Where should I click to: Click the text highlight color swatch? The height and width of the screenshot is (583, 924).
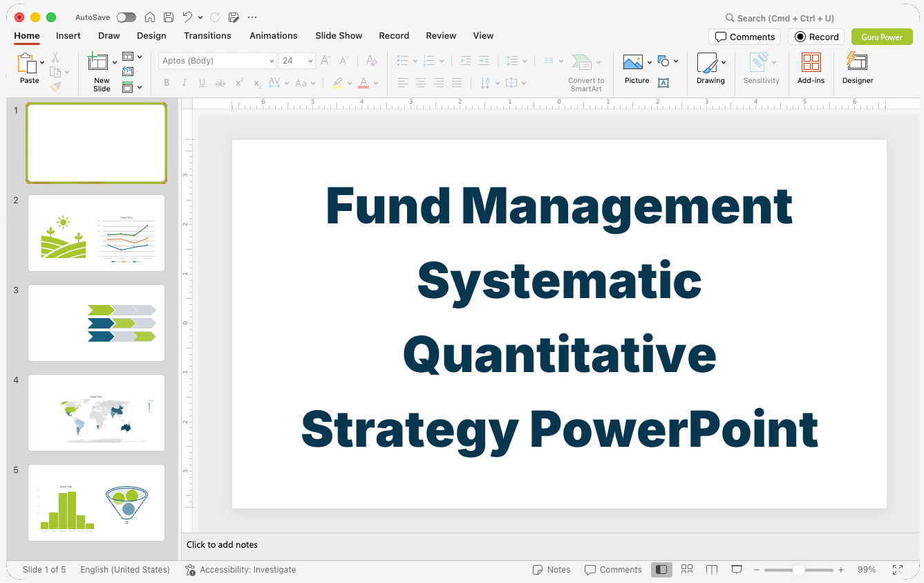pyautogui.click(x=337, y=83)
